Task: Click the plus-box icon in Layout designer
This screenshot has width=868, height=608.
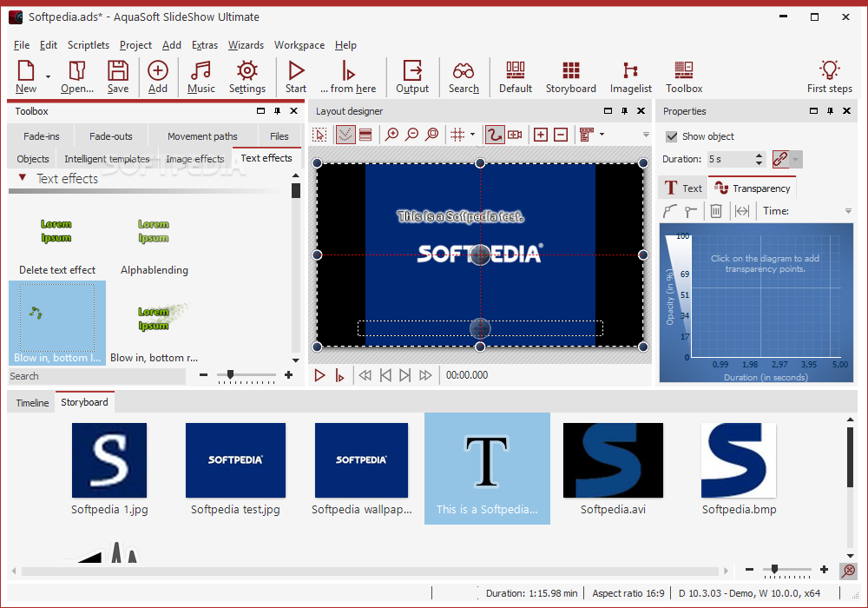Action: coord(541,135)
